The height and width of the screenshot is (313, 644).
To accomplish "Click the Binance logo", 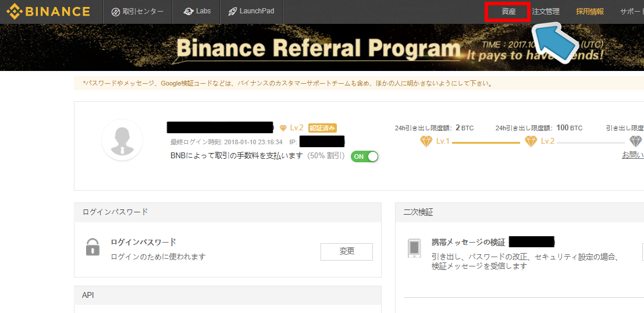I will (48, 12).
